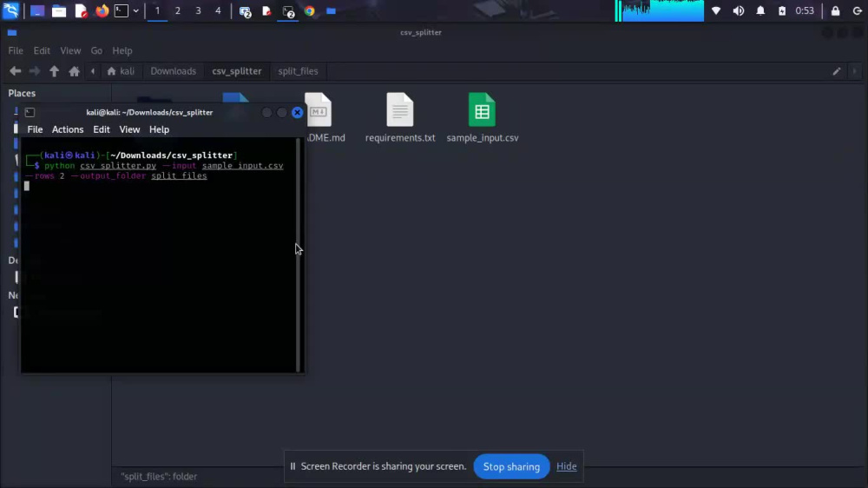Image resolution: width=868 pixels, height=488 pixels.
Task: Click the clock showing 0:53
Action: pyautogui.click(x=805, y=10)
